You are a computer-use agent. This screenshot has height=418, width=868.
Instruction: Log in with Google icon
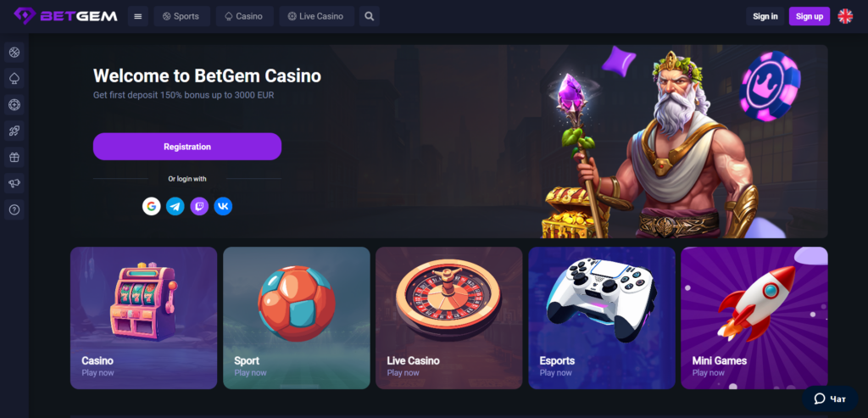click(x=151, y=206)
